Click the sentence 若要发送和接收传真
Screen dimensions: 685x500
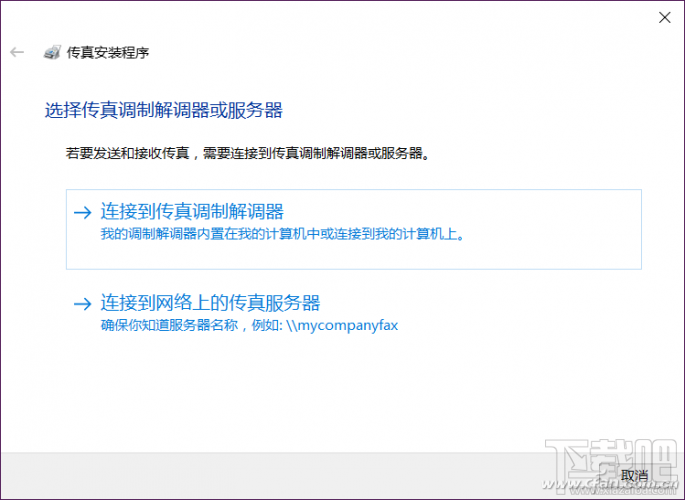coord(247,153)
